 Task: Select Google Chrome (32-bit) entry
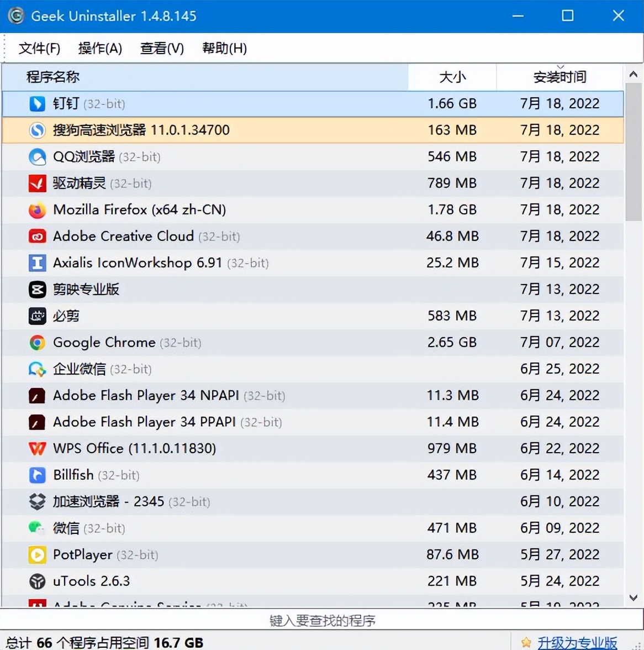click(127, 343)
